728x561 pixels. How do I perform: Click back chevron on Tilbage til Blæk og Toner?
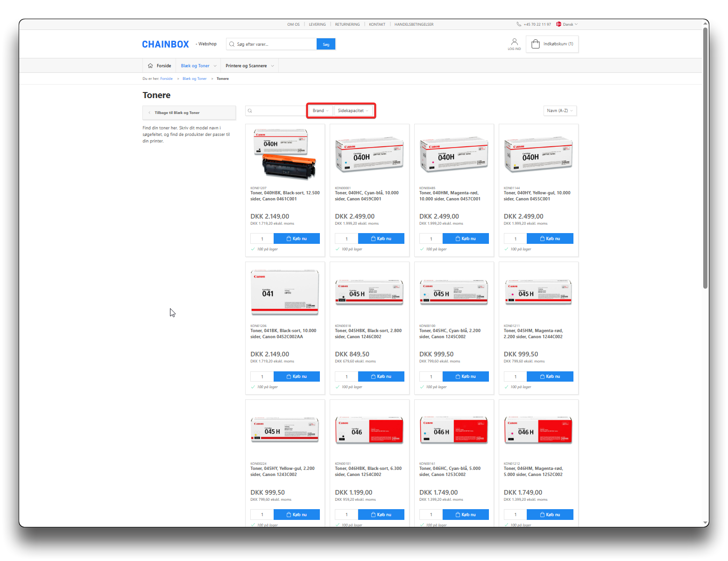tap(149, 113)
